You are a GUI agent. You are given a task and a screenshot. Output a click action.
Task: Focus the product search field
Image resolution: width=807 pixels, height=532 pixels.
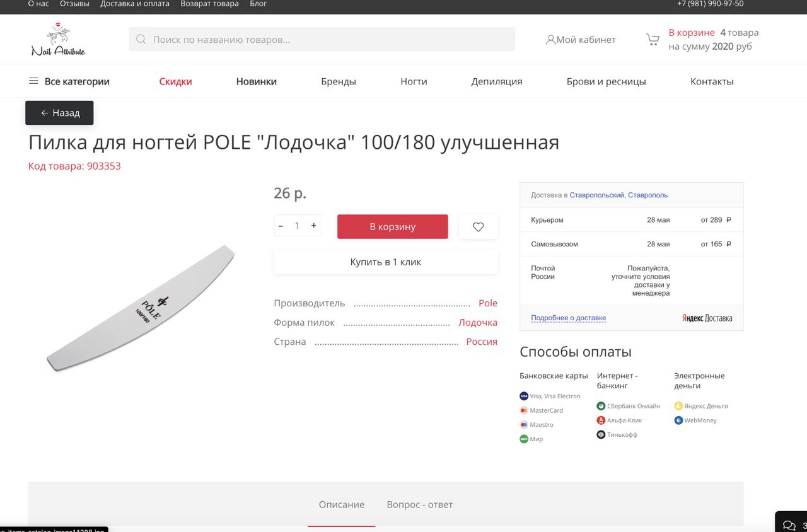tap(322, 39)
